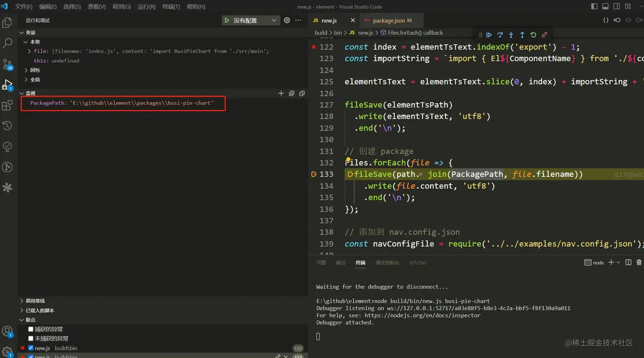
Task: Switch to the GITLENS panel tab
Action: point(418,263)
